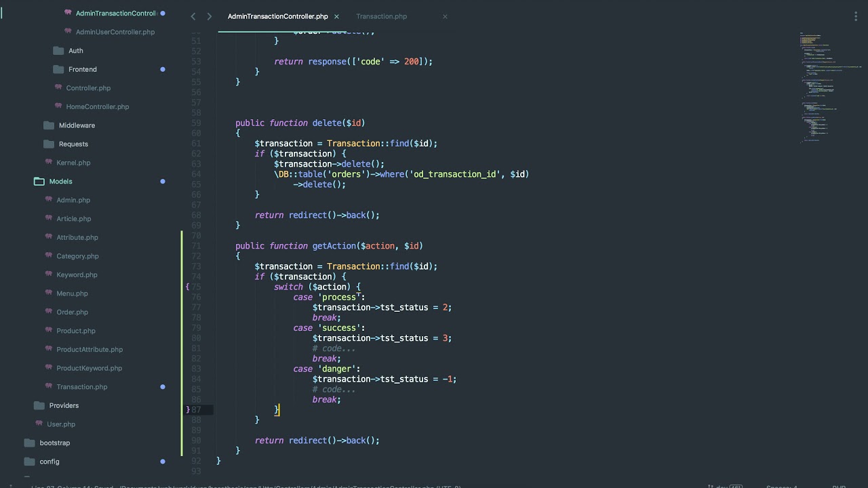Click 'return redirect()->back();' on line 68

(x=317, y=215)
